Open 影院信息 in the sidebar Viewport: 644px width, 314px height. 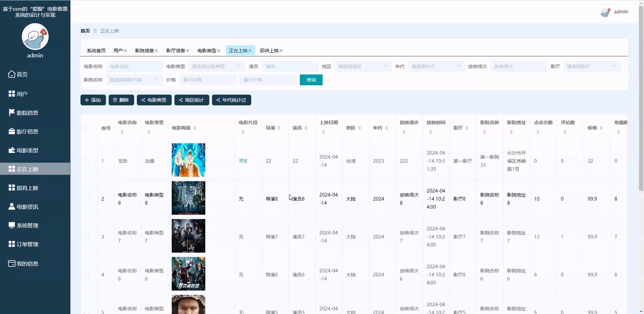[35, 113]
